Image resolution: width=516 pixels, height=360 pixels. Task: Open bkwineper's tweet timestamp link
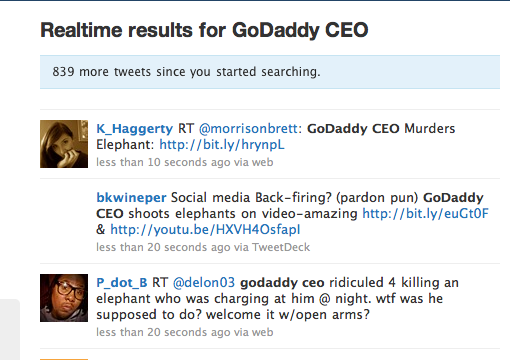pos(163,247)
